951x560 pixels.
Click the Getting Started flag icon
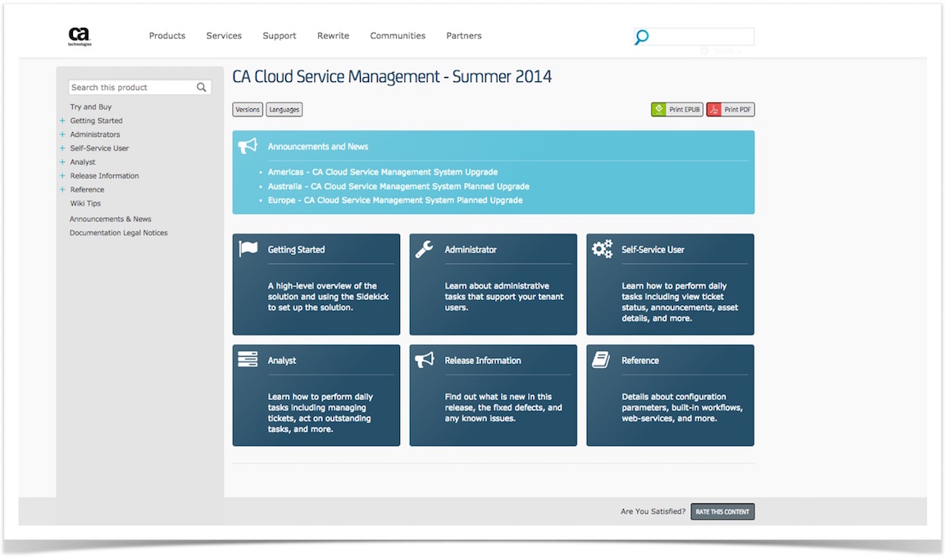[x=248, y=248]
